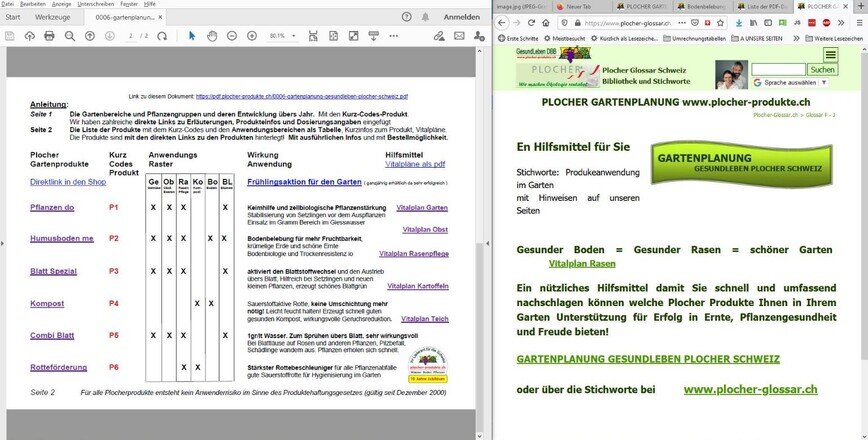Open the Pflanzen do product link
This screenshot has width=868, height=440.
(x=52, y=208)
